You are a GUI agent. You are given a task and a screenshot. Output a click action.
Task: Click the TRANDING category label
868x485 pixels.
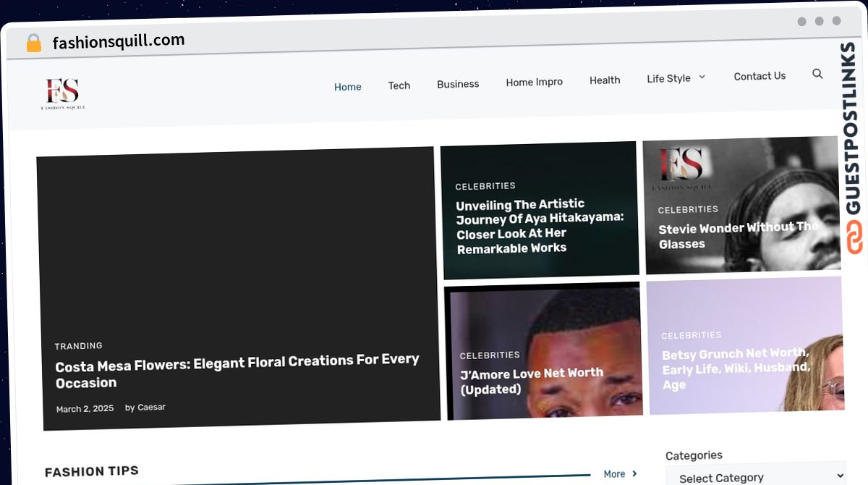click(x=79, y=346)
